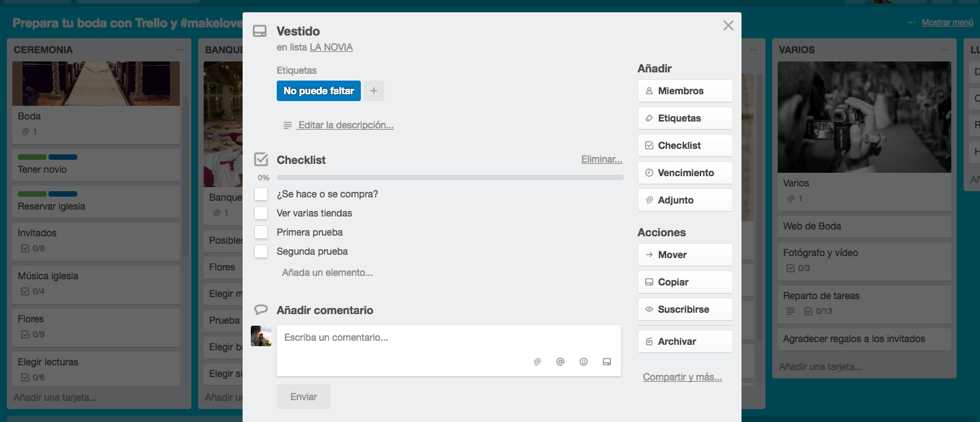Screen dimensions: 980x422
Task: Click the Archivar button
Action: click(685, 341)
